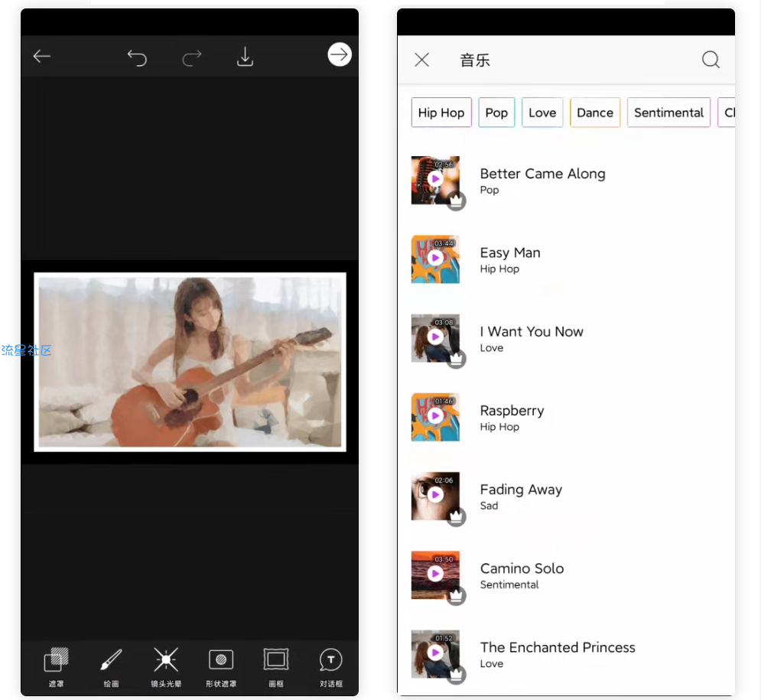Image resolution: width=771 pixels, height=700 pixels.
Task: Tap the Sentimental label under Camino Solo
Action: (x=509, y=585)
